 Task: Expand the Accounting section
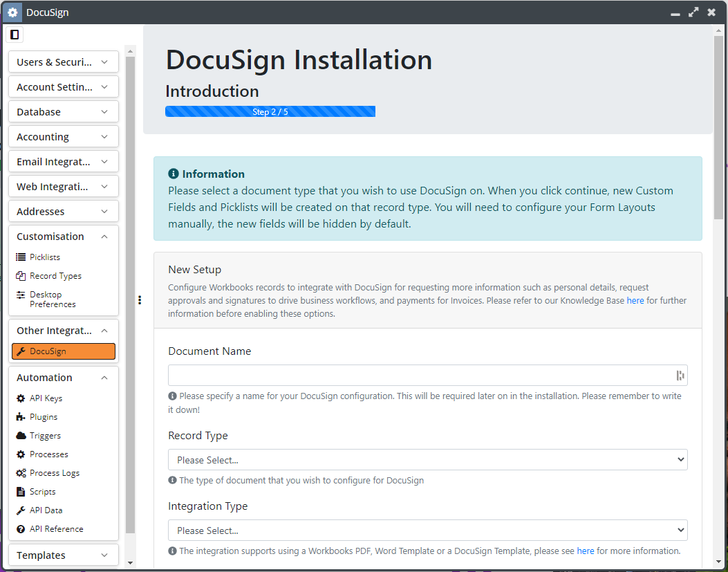[x=64, y=137]
